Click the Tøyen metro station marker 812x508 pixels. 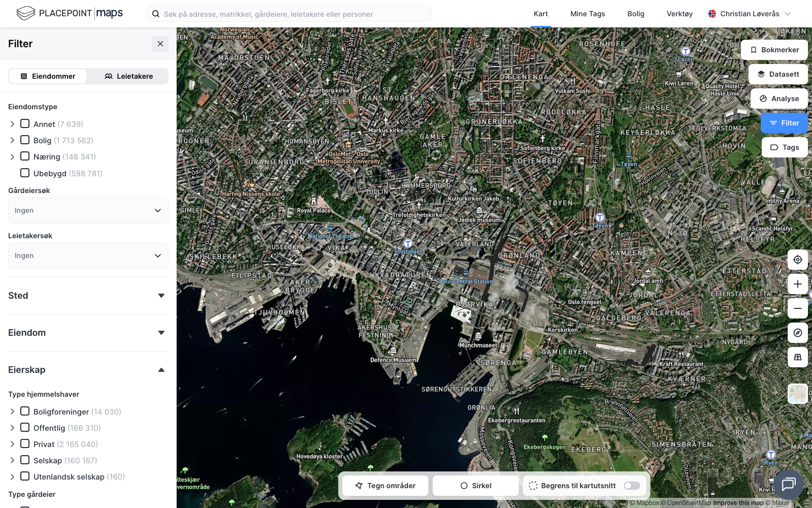pyautogui.click(x=600, y=218)
